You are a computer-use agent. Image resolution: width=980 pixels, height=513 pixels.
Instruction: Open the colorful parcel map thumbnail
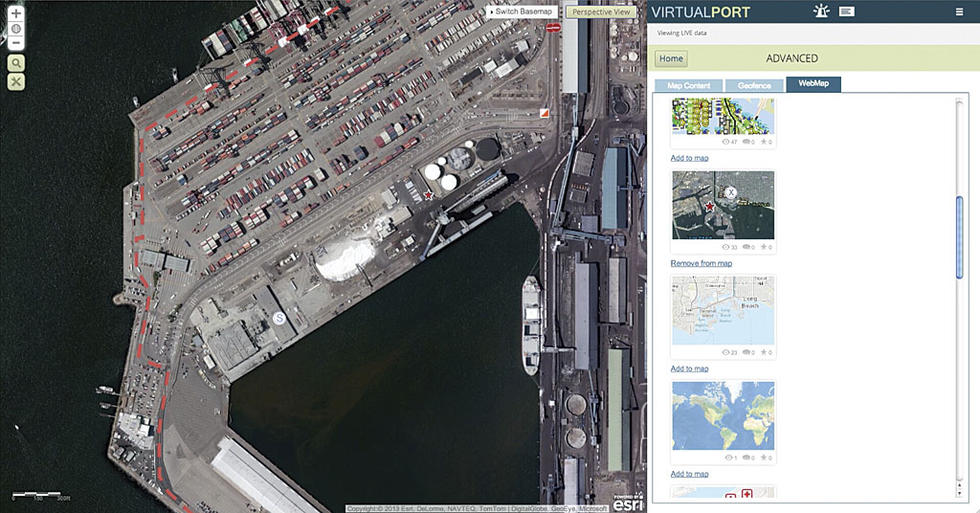coord(724,116)
